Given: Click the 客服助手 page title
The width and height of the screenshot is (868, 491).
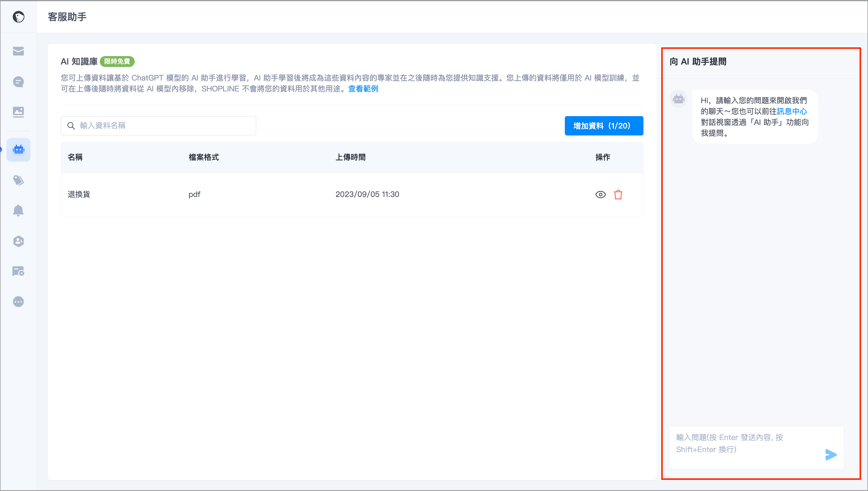Looking at the screenshot, I should (67, 17).
